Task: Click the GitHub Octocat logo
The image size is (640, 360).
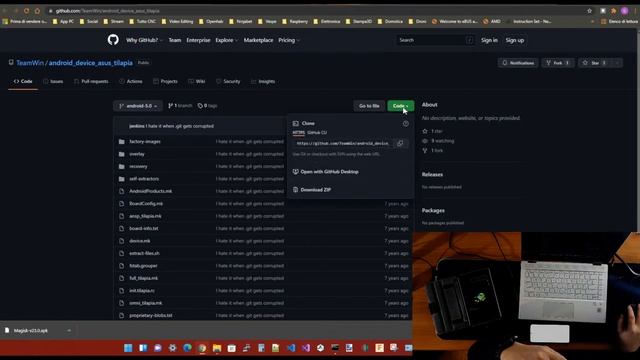Action: click(x=113, y=40)
